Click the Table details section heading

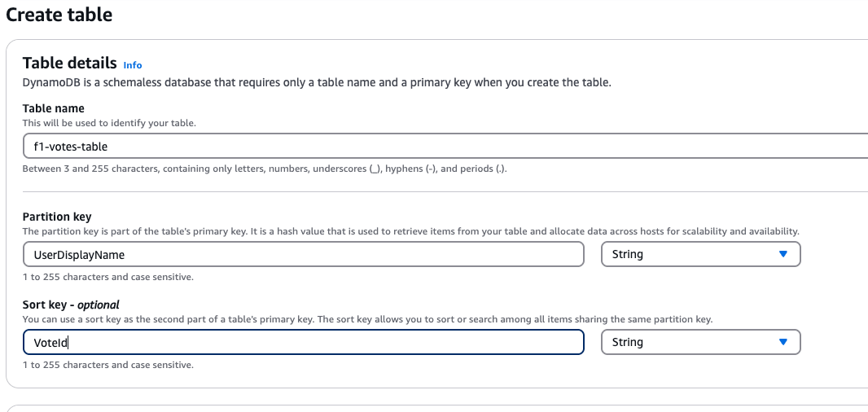click(x=70, y=64)
